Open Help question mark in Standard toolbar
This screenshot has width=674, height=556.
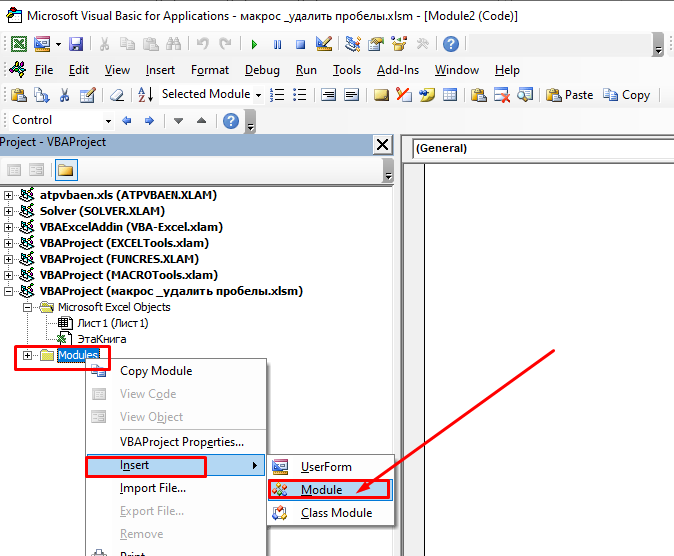tap(451, 44)
